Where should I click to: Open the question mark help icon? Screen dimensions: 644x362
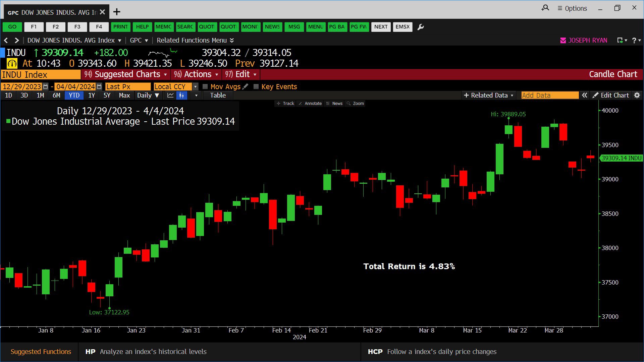tap(634, 40)
